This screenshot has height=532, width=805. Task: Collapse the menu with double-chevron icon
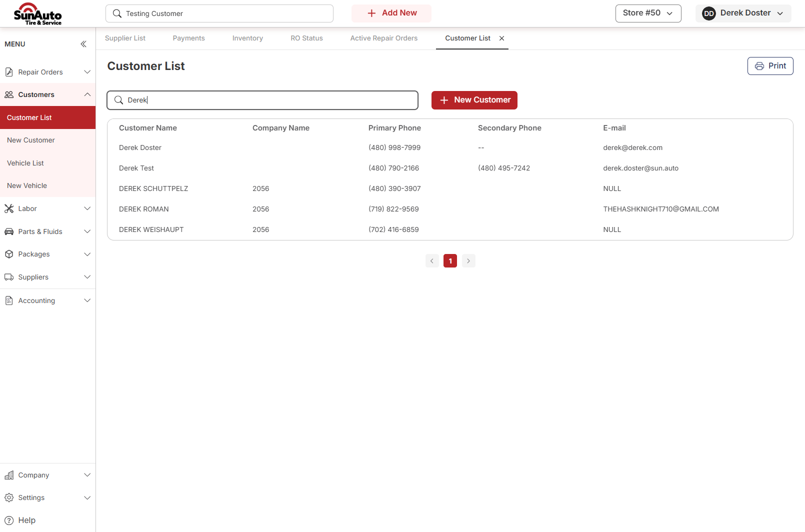(83, 44)
